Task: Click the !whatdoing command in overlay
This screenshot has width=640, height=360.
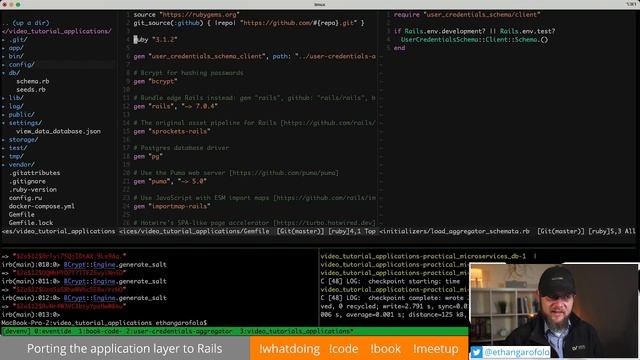Action: tap(289, 349)
